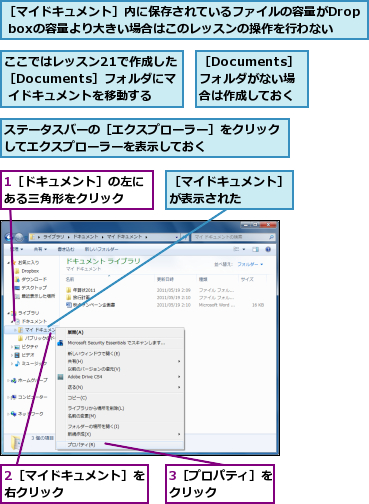Select the Dropbox folder icon in favorites
The width and height of the screenshot is (369, 504).
pyautogui.click(x=17, y=271)
